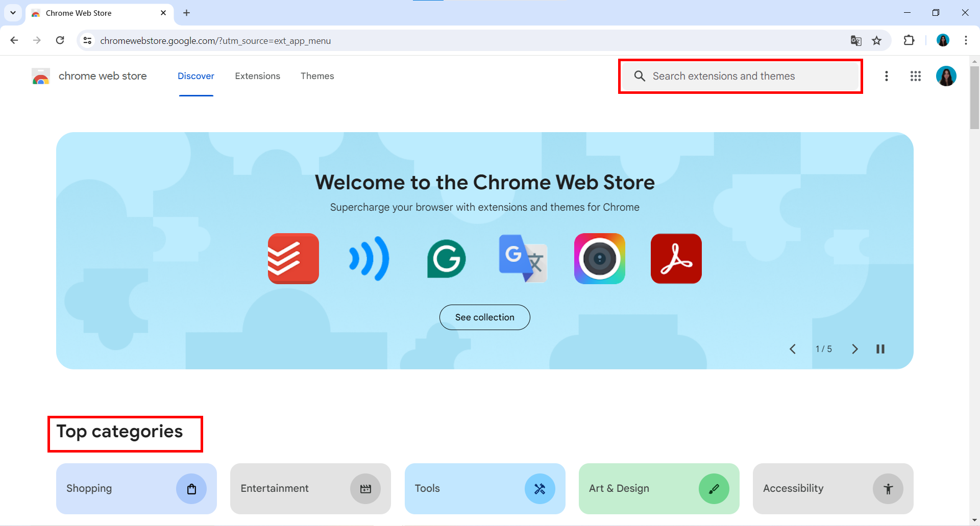Click the address bar URL

pyautogui.click(x=215, y=41)
